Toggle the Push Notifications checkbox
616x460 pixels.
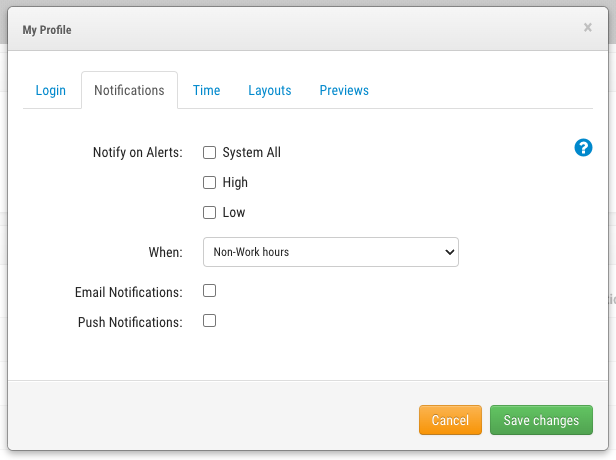coord(210,321)
